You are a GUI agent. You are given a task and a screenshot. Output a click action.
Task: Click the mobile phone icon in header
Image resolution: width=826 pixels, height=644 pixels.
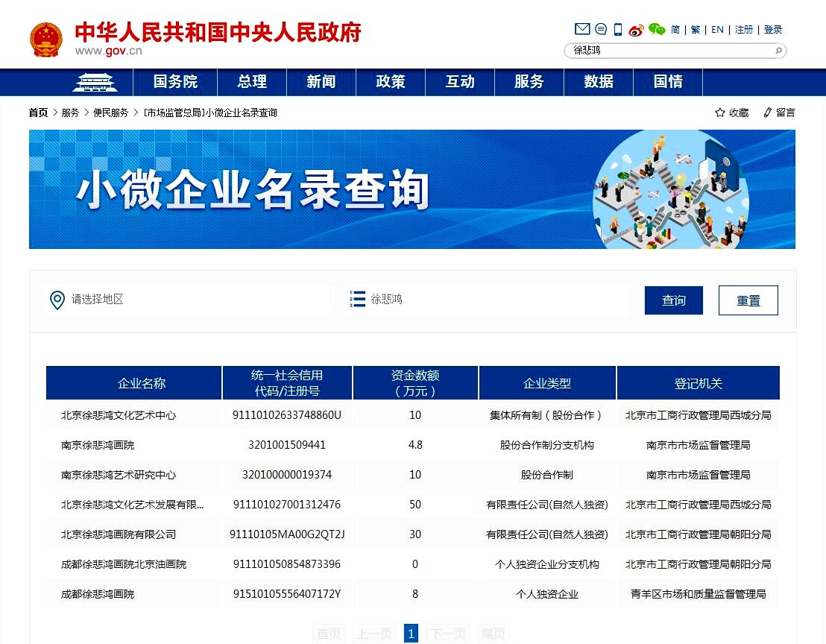click(x=618, y=30)
